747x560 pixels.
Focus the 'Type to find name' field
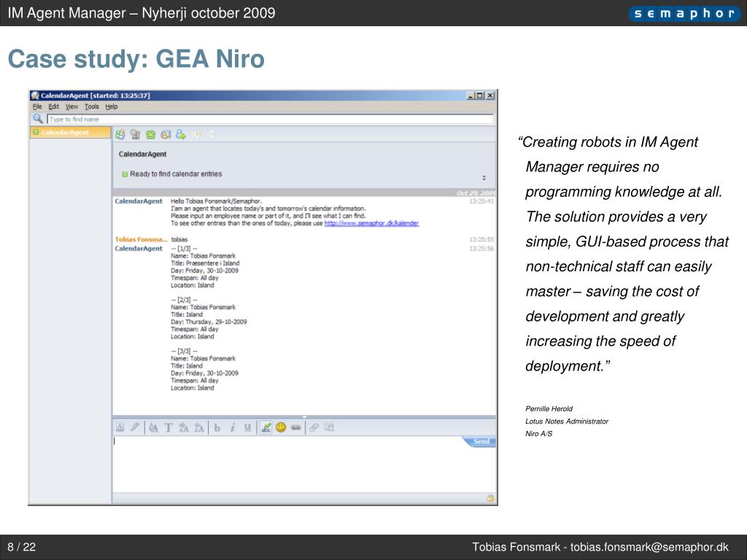point(270,119)
